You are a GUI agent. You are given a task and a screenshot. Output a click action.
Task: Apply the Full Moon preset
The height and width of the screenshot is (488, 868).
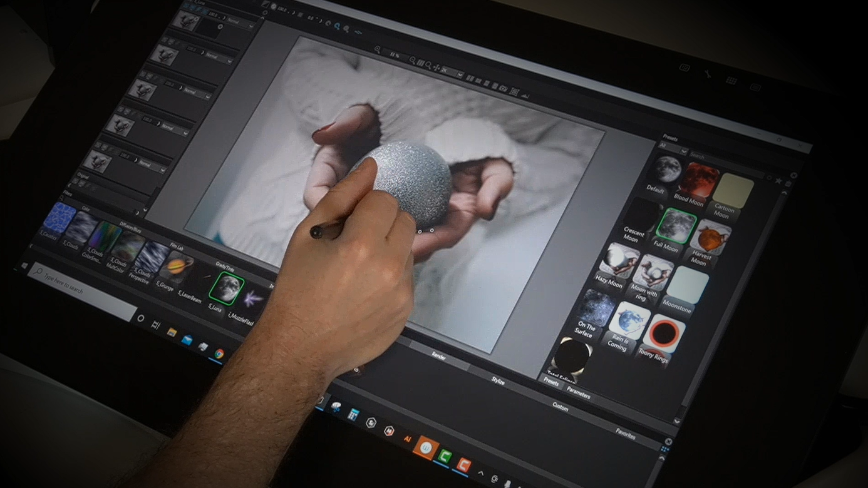click(x=676, y=226)
